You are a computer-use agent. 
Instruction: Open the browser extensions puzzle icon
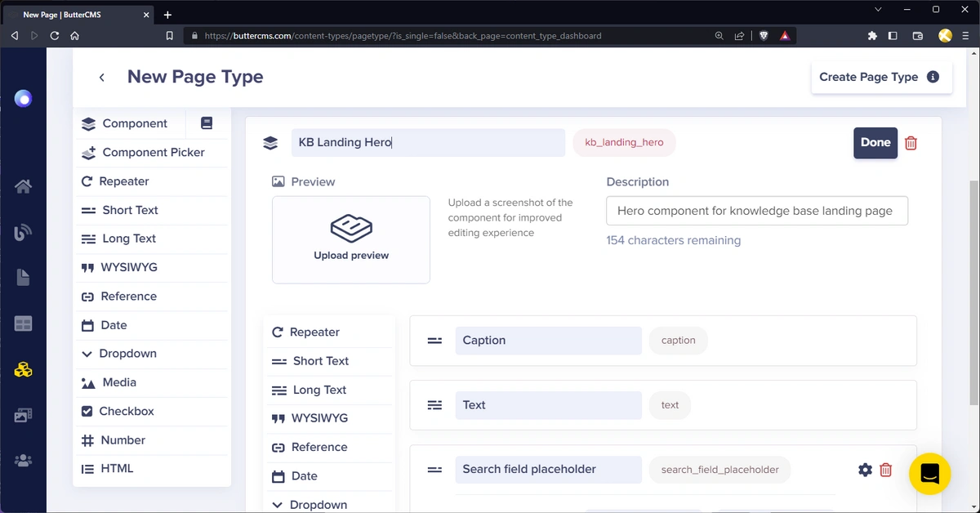click(872, 36)
